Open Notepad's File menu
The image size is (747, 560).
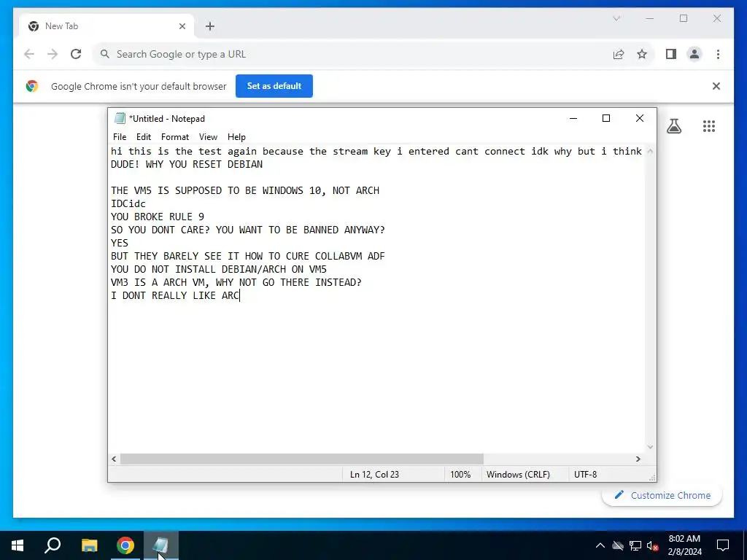tap(120, 137)
